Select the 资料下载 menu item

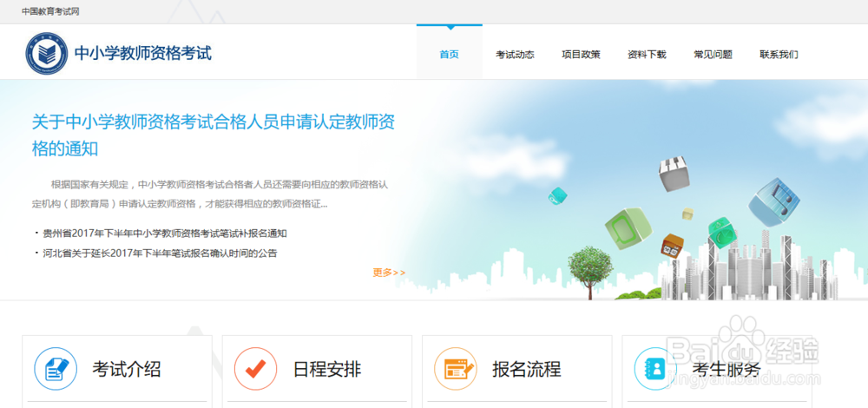(x=647, y=55)
